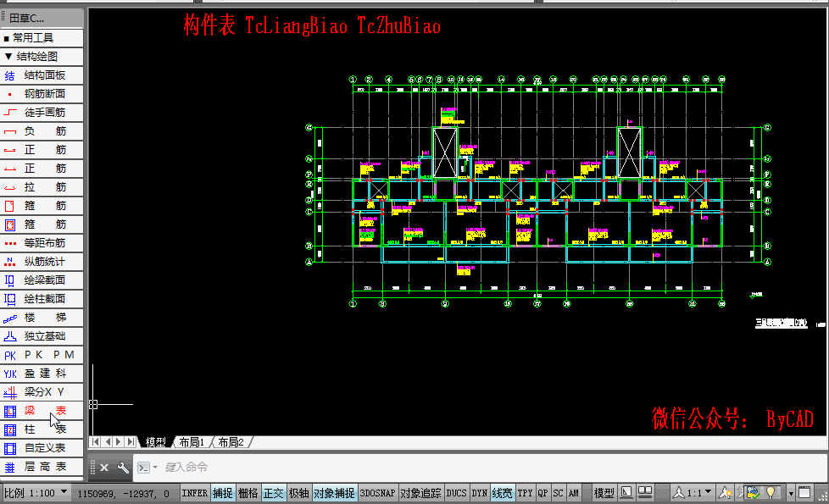The width and height of the screenshot is (829, 504).
Task: Toggle QP quick properties
Action: pyautogui.click(x=543, y=493)
